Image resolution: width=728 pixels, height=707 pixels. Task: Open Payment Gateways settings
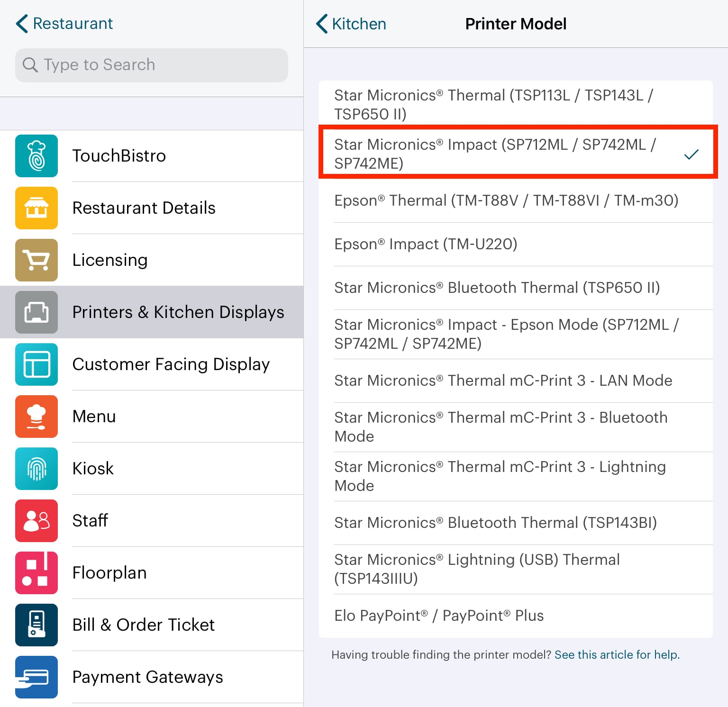coord(147,677)
